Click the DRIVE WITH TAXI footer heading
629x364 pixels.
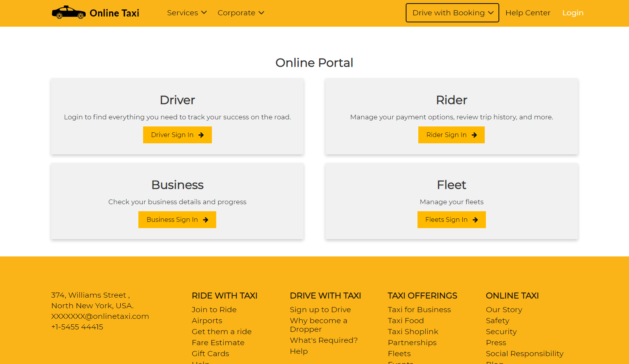coord(326,296)
